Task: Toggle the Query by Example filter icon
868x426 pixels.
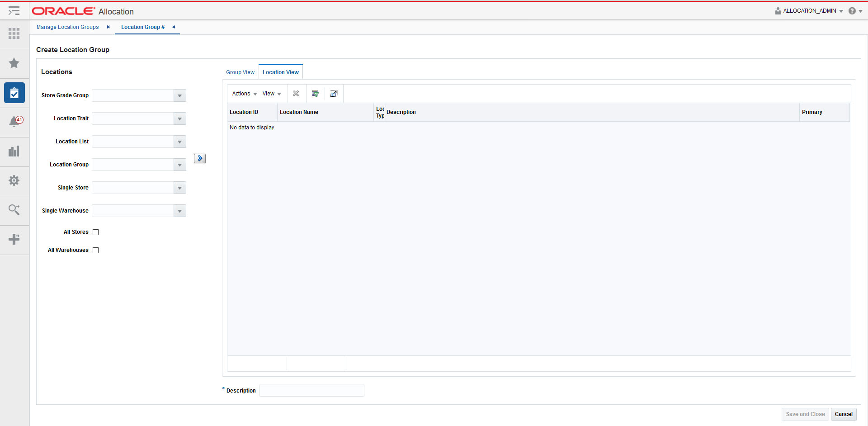Action: pos(315,93)
